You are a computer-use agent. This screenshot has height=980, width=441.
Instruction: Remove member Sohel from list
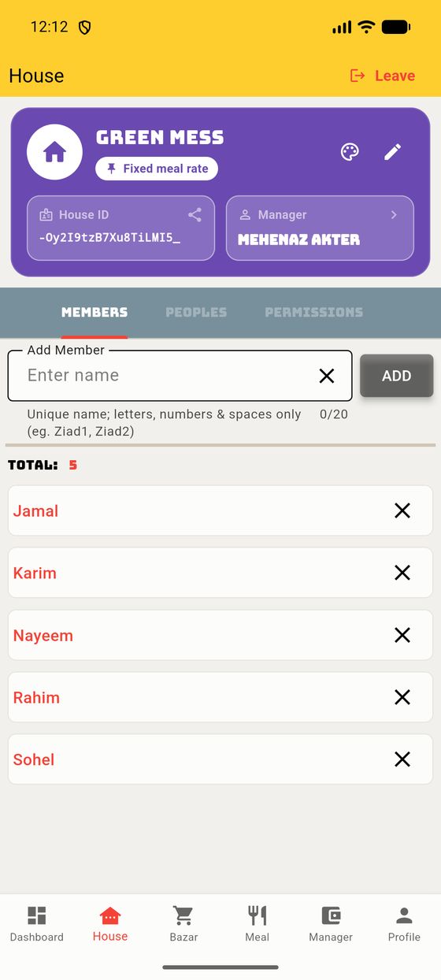pyautogui.click(x=402, y=759)
